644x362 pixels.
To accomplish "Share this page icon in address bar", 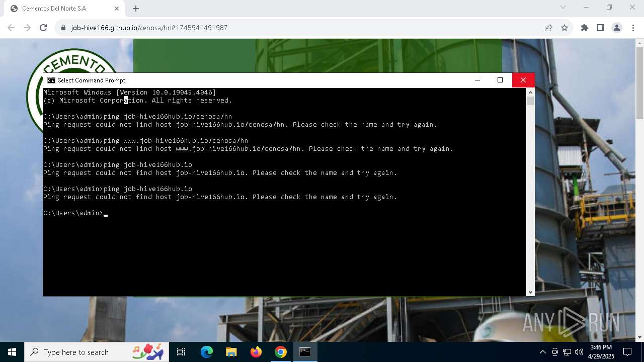I will 548,28.
